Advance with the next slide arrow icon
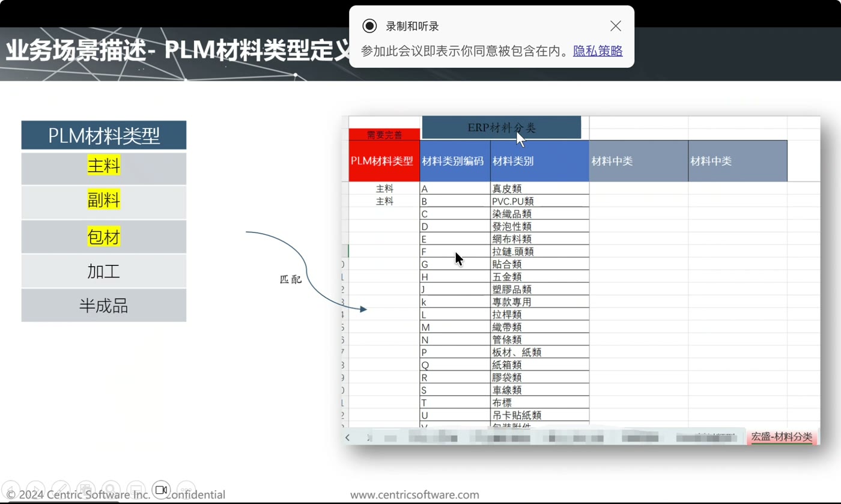This screenshot has height=504, width=841. [35, 490]
